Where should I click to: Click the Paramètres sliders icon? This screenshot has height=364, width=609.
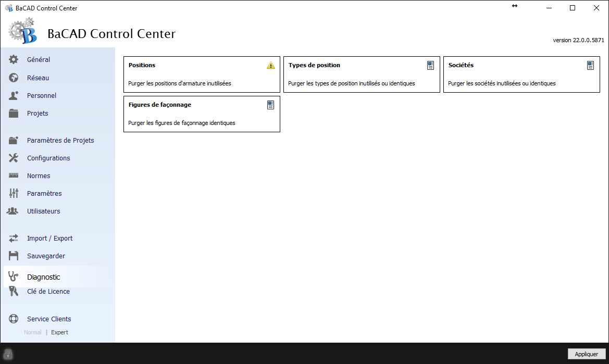point(14,193)
